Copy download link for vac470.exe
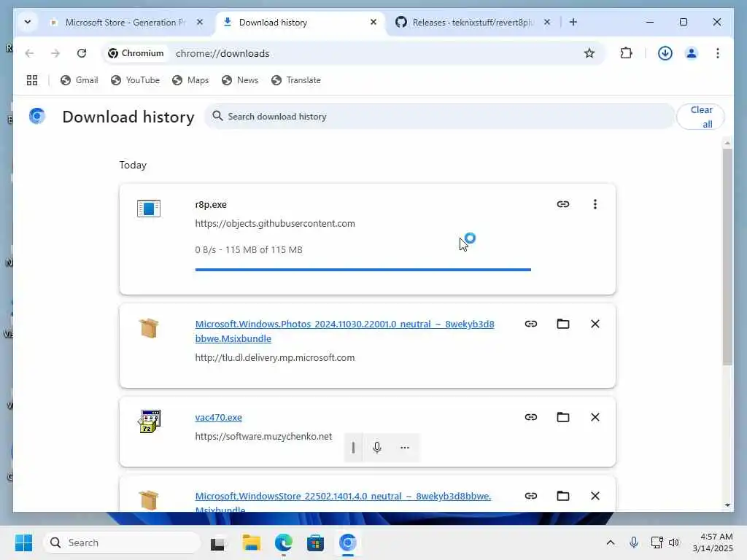This screenshot has height=560, width=747. click(531, 417)
